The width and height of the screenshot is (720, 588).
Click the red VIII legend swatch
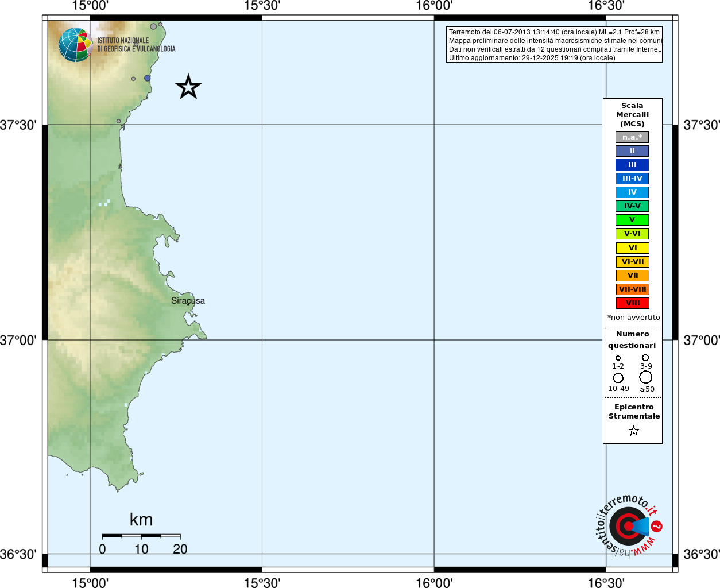[x=632, y=303]
